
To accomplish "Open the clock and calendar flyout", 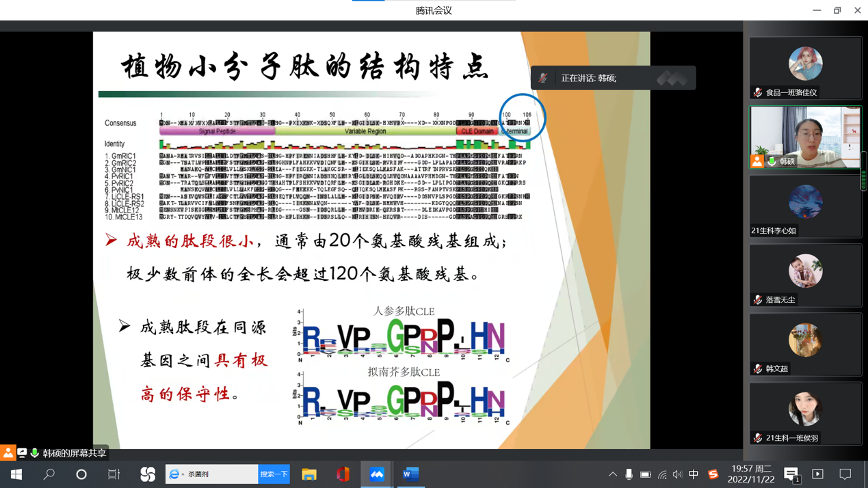I will 752,474.
